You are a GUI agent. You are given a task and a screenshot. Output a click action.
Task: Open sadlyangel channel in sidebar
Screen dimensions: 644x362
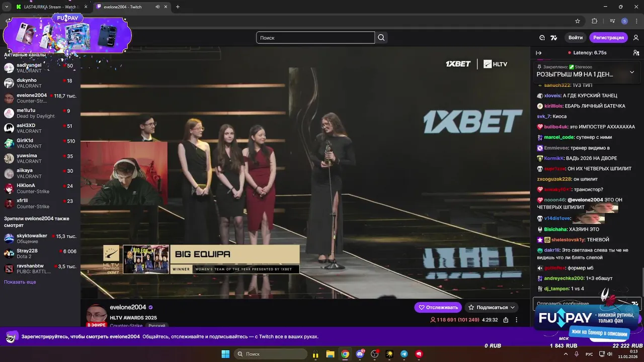[39, 68]
